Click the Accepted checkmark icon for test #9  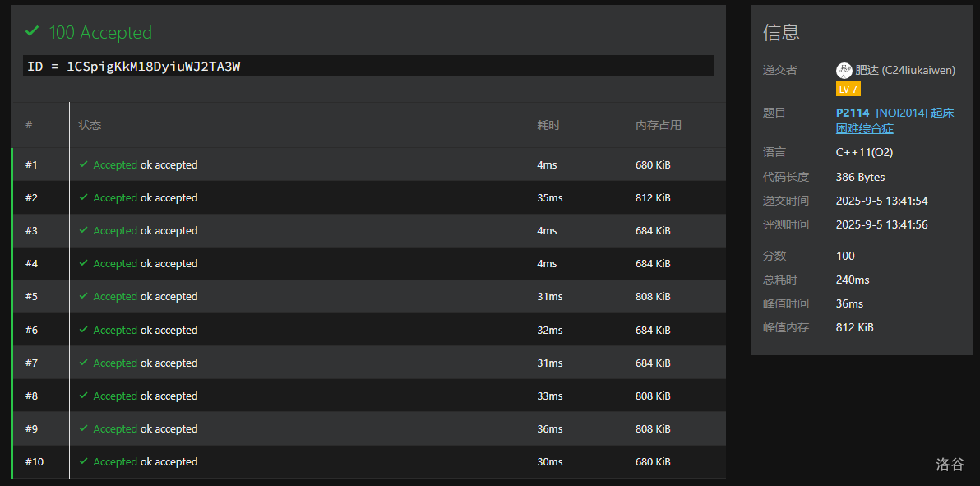84,428
